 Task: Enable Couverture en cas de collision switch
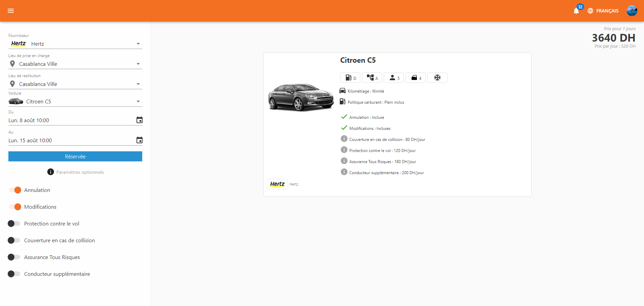[14, 240]
